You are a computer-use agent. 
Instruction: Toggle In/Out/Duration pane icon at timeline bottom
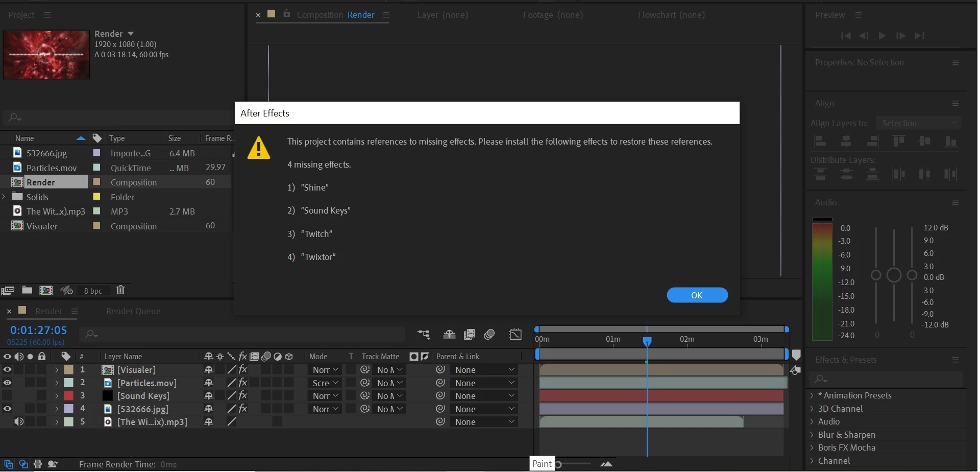click(38, 464)
